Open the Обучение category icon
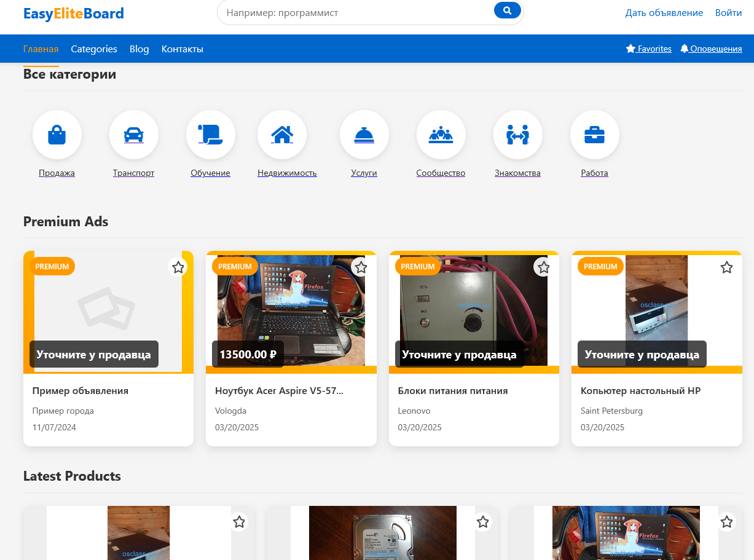The height and width of the screenshot is (560, 754). pos(211,135)
